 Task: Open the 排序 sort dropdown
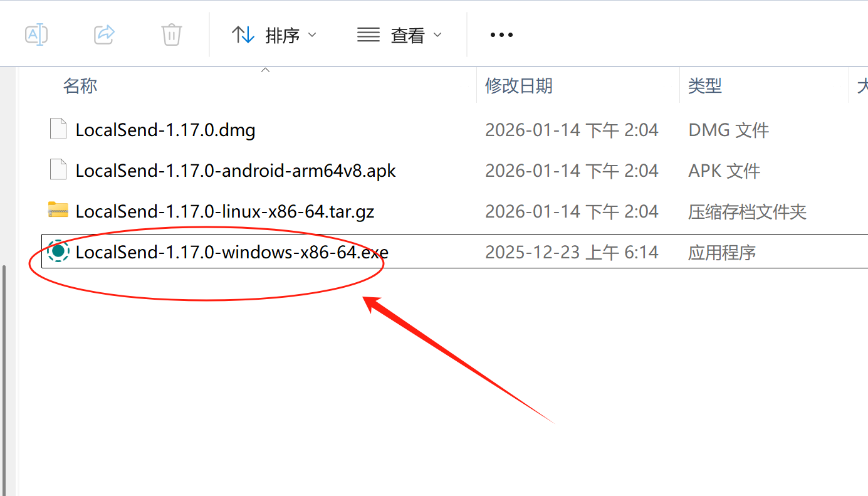[x=275, y=35]
